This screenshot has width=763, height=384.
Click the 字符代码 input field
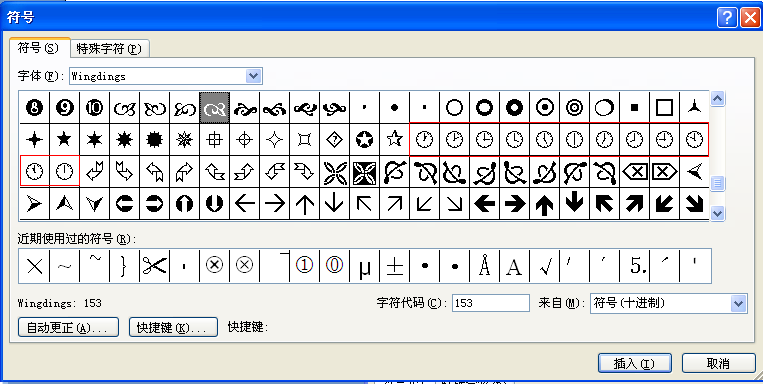point(490,303)
